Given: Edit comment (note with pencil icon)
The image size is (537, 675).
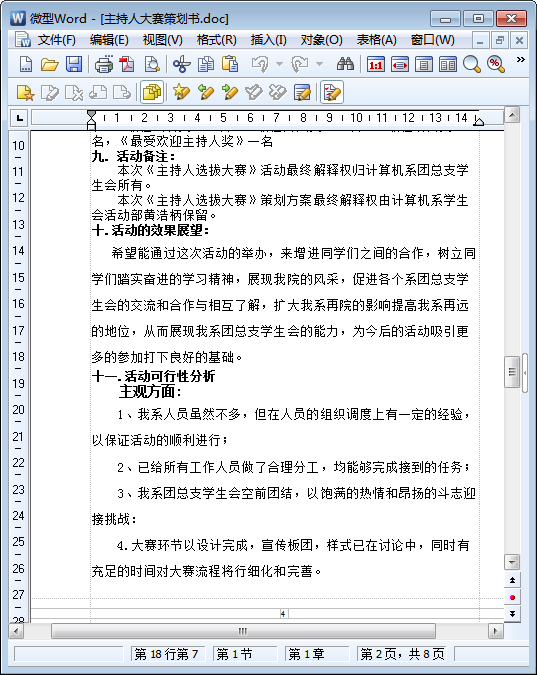Looking at the screenshot, I should coord(50,93).
